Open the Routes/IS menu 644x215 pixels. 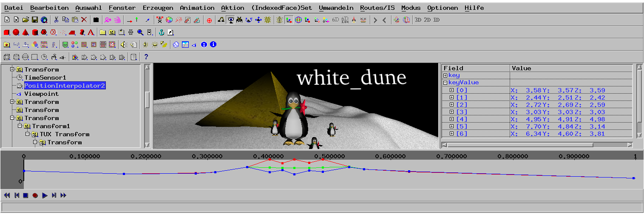377,8
